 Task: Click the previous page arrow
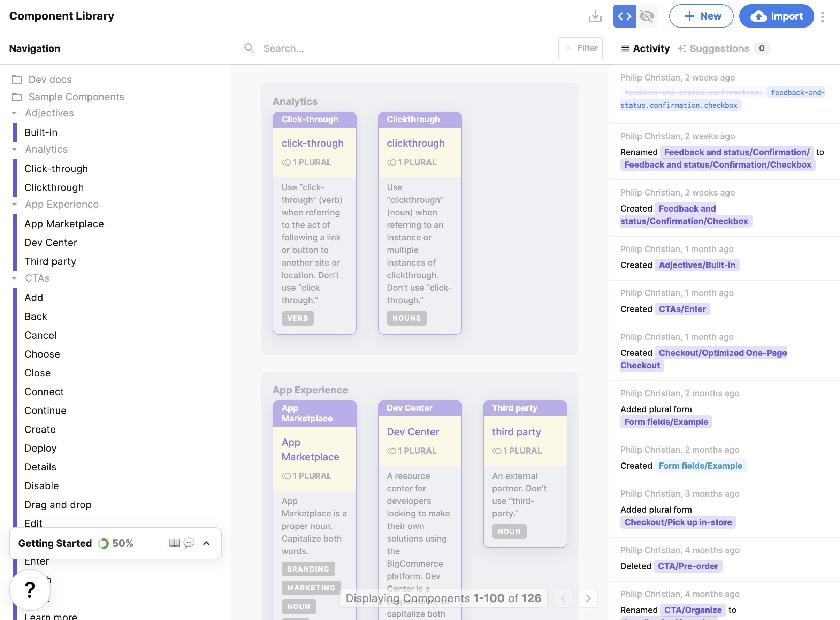tap(563, 598)
